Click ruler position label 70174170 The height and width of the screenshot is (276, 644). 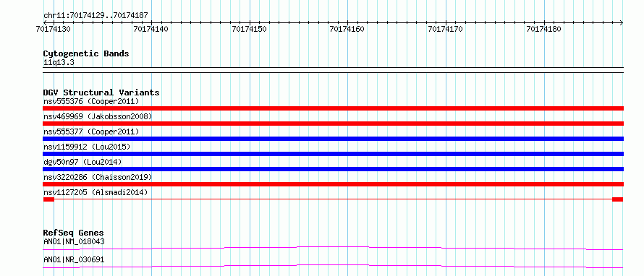[446, 29]
